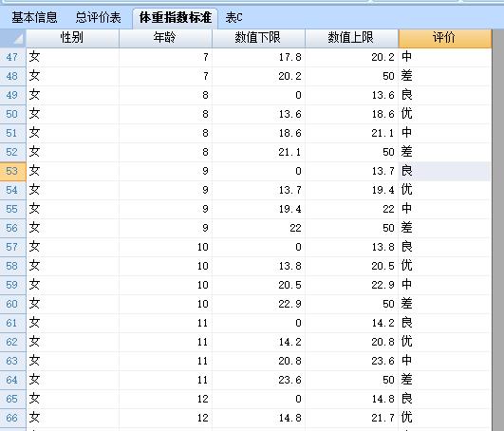
Task: Select row header 47
Action: coord(13,57)
